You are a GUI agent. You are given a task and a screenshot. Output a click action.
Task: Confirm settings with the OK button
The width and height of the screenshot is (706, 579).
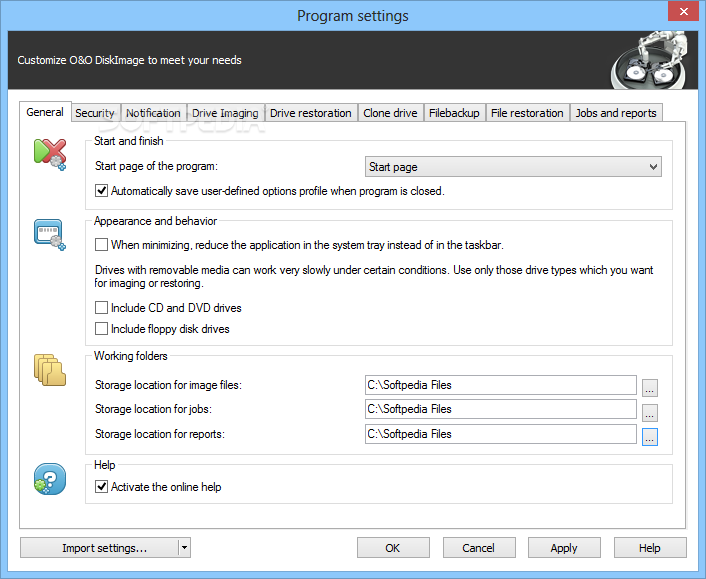click(x=393, y=548)
